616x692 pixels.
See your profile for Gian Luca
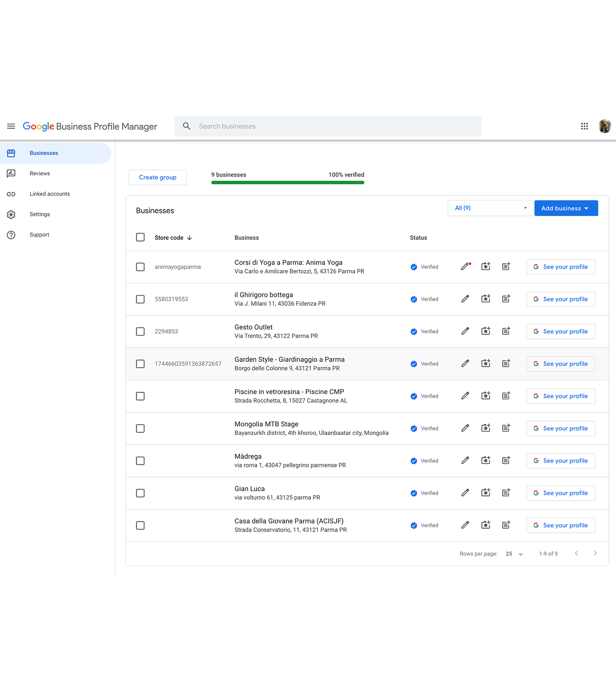click(x=561, y=493)
